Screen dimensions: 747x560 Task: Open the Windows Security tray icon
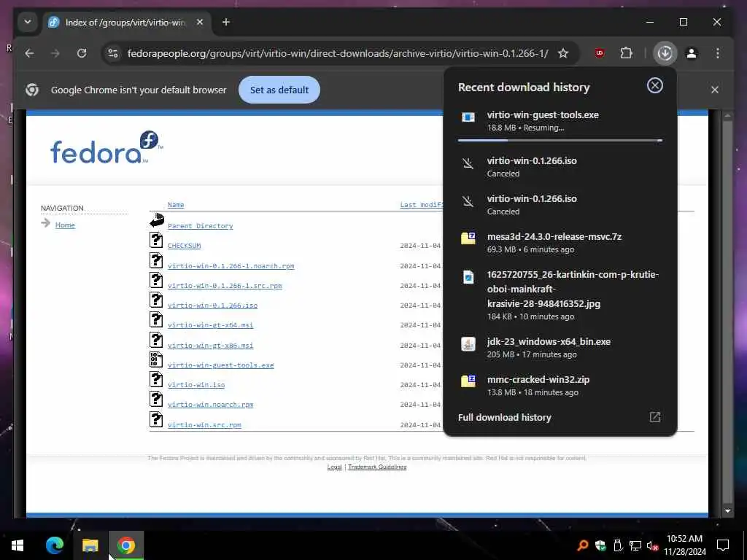tap(600, 545)
